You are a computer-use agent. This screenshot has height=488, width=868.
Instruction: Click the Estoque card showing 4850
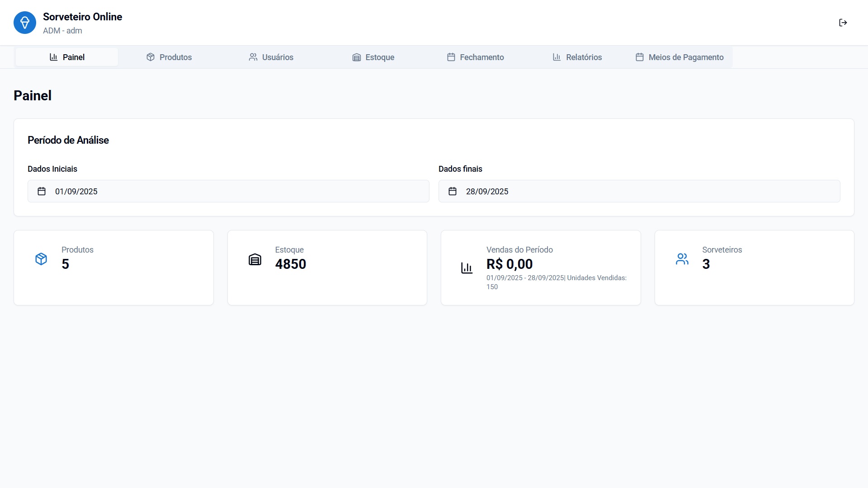tap(327, 268)
